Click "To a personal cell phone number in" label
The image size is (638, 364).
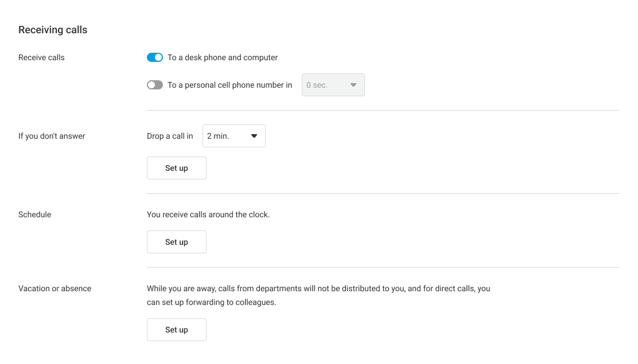click(229, 85)
